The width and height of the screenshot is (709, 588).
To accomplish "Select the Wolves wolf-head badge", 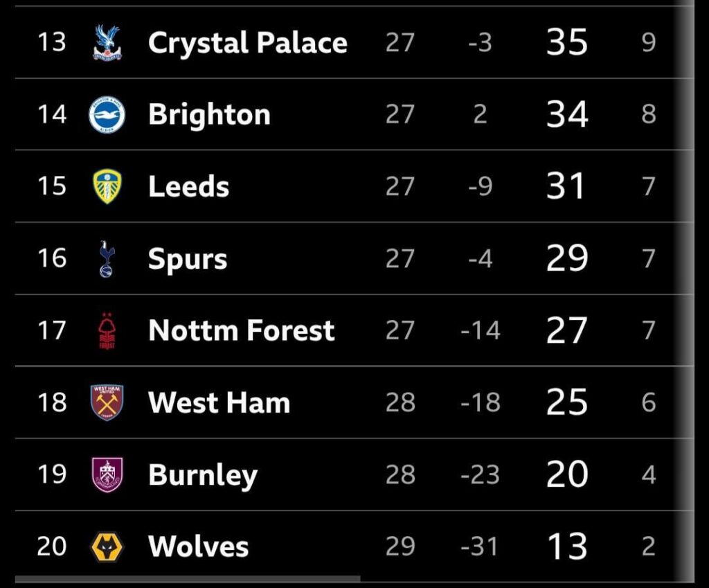I will (106, 546).
